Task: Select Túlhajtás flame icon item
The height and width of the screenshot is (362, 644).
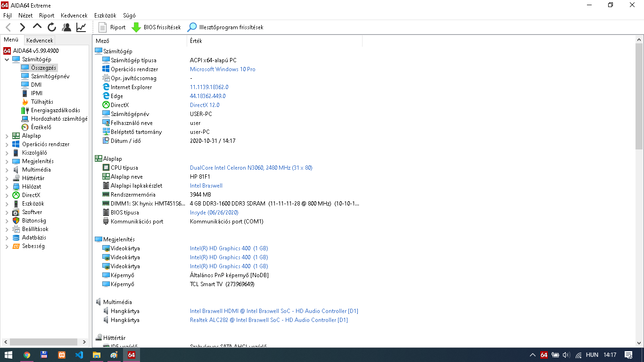Action: 25,102
